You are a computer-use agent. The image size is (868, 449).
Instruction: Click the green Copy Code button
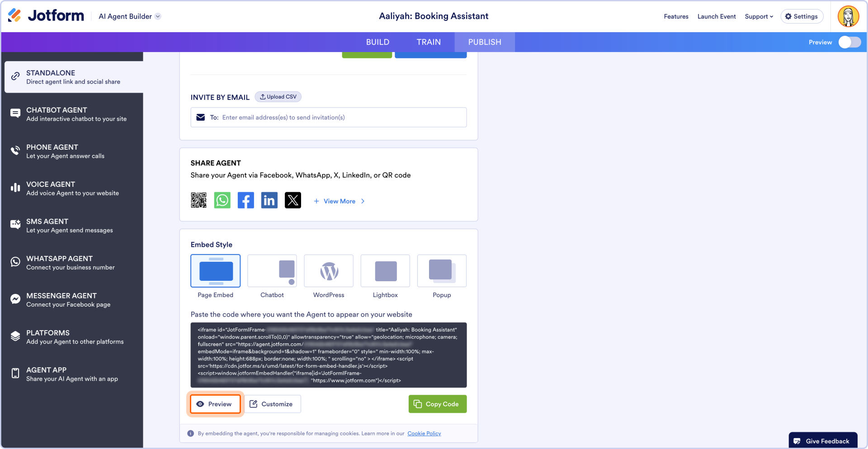click(x=438, y=404)
